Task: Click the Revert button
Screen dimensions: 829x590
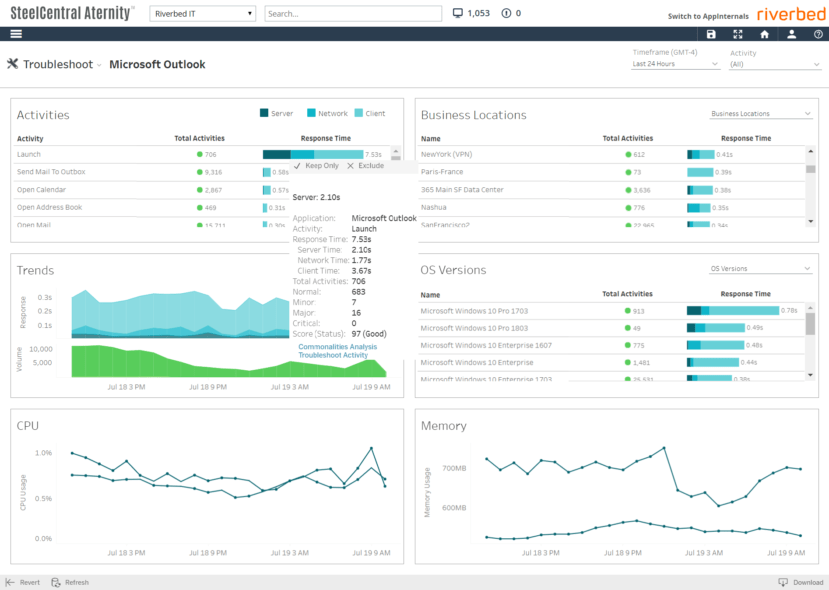Action: [x=23, y=582]
